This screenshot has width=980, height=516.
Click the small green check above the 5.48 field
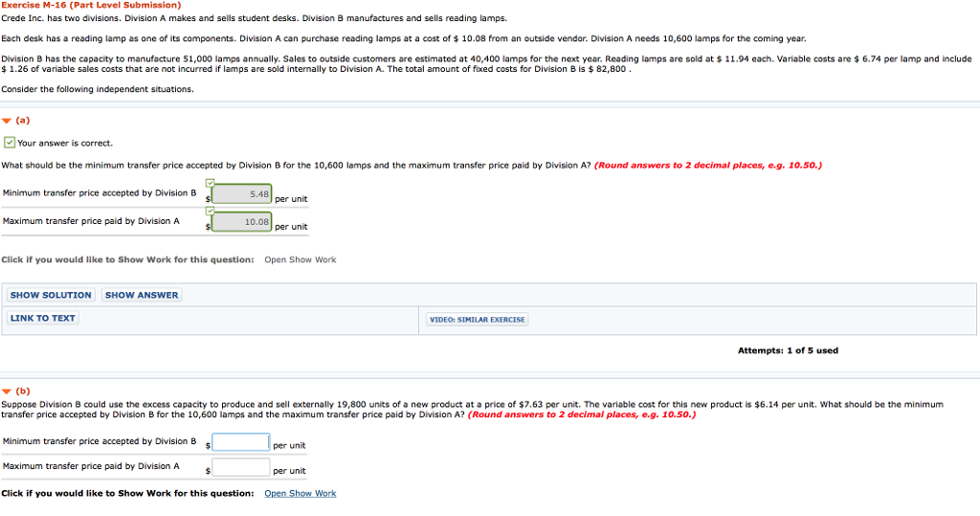[x=210, y=183]
